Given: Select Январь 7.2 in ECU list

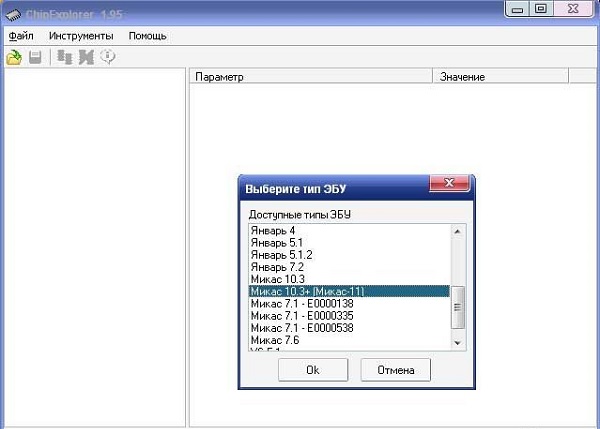Looking at the screenshot, I should click(x=349, y=267).
